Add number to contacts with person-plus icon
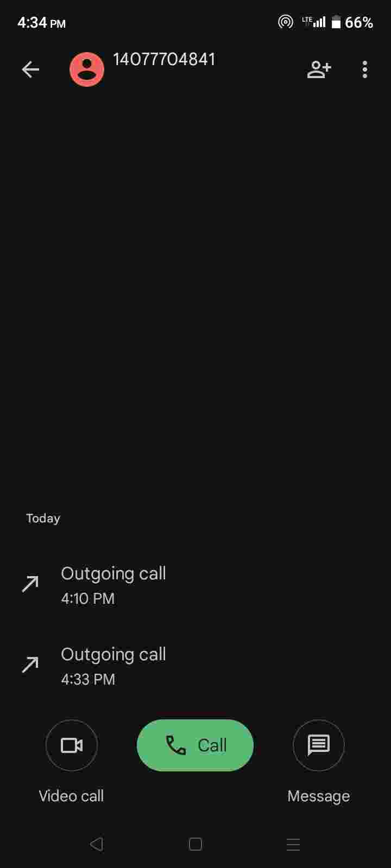The width and height of the screenshot is (391, 868). (x=319, y=69)
